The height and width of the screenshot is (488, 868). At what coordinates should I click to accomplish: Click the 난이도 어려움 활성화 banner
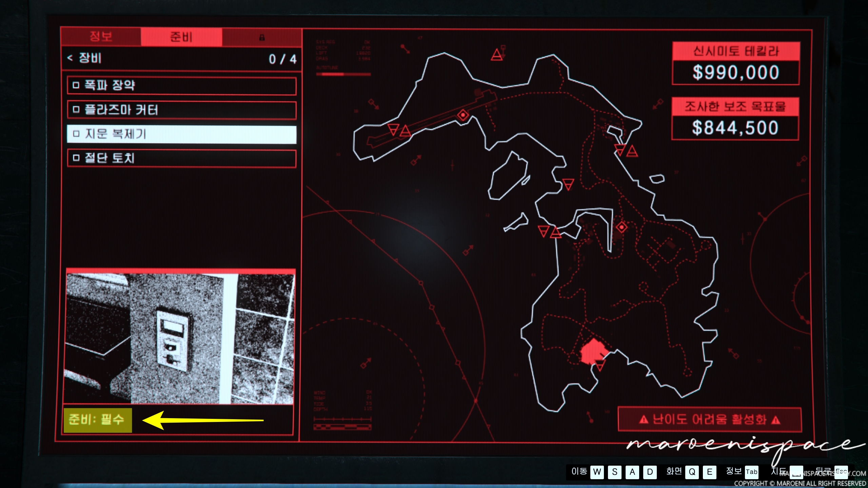click(709, 420)
